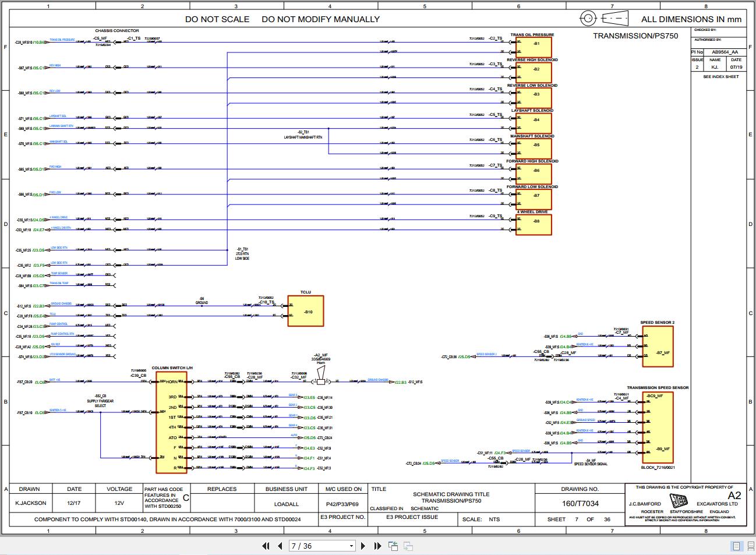Click the projection symbol near dimensions note
Image resolution: width=756 pixels, height=555 pixels.
click(605, 19)
